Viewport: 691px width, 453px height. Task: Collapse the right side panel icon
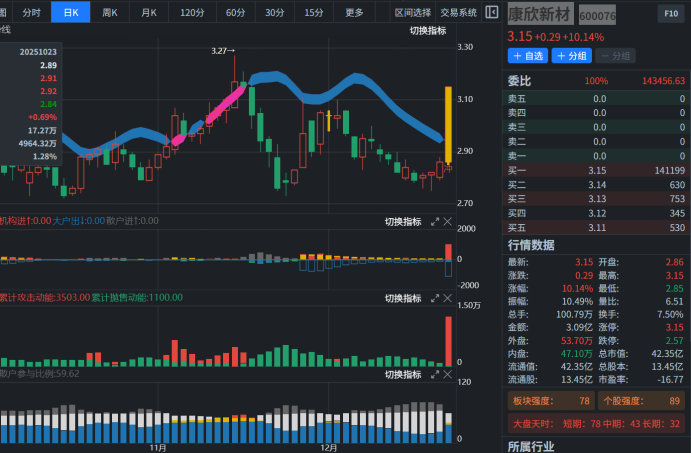[491, 12]
